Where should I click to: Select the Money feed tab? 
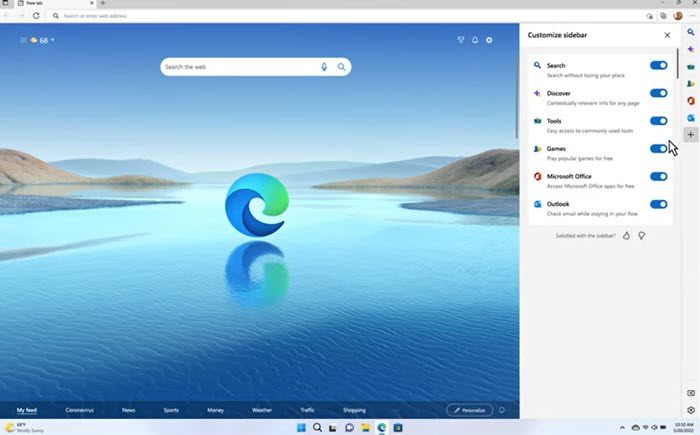point(215,410)
